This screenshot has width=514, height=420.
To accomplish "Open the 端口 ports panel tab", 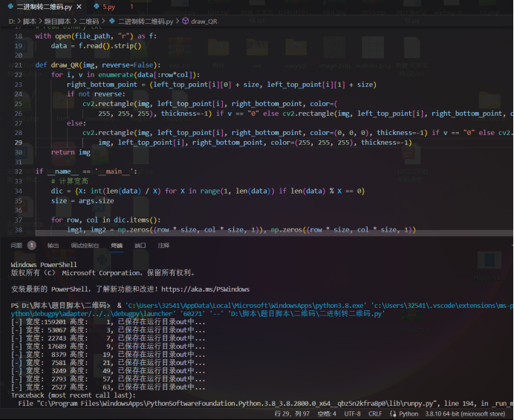I will pyautogui.click(x=140, y=245).
